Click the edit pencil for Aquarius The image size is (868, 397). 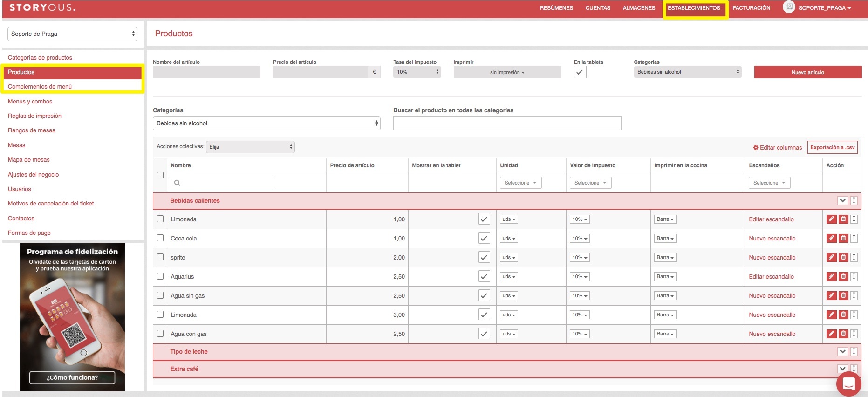[x=831, y=276]
